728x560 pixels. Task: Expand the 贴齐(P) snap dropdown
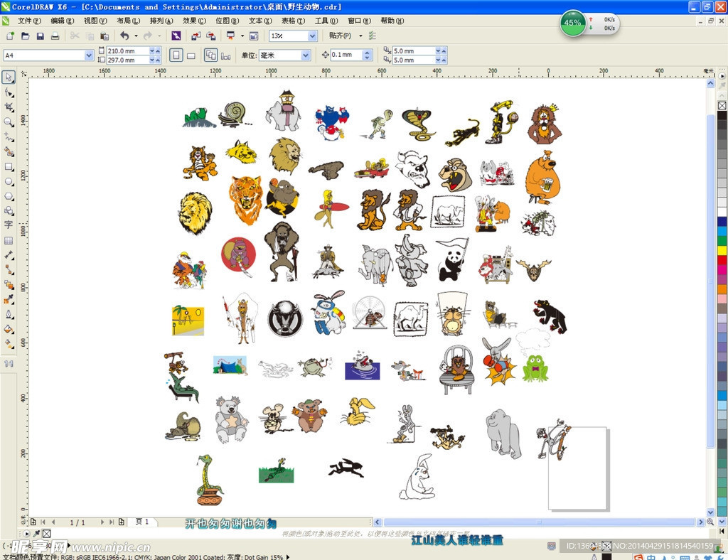[360, 36]
